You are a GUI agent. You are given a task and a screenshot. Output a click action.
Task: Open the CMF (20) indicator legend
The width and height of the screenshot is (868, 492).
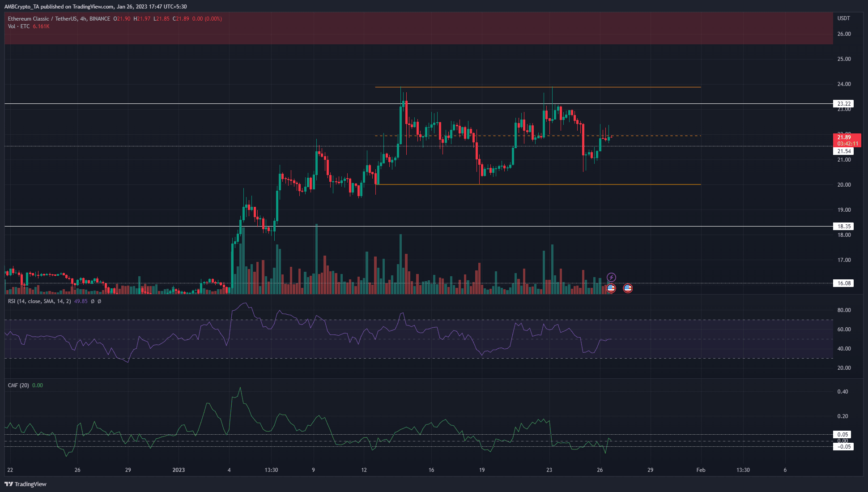click(x=18, y=385)
